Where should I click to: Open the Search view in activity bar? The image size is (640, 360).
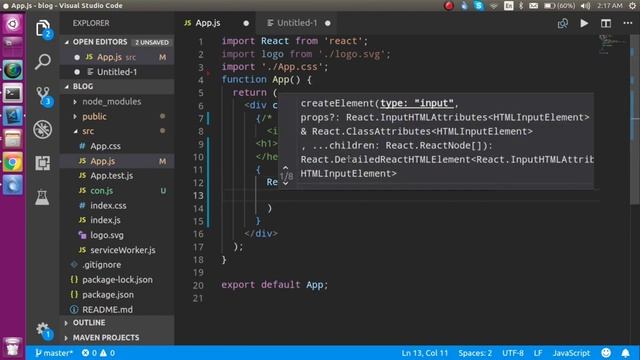coord(43,62)
